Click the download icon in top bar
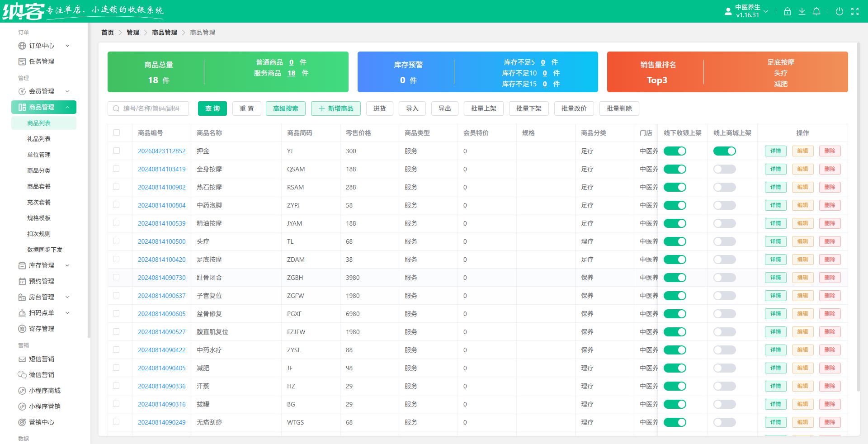The image size is (868, 444). click(x=802, y=12)
